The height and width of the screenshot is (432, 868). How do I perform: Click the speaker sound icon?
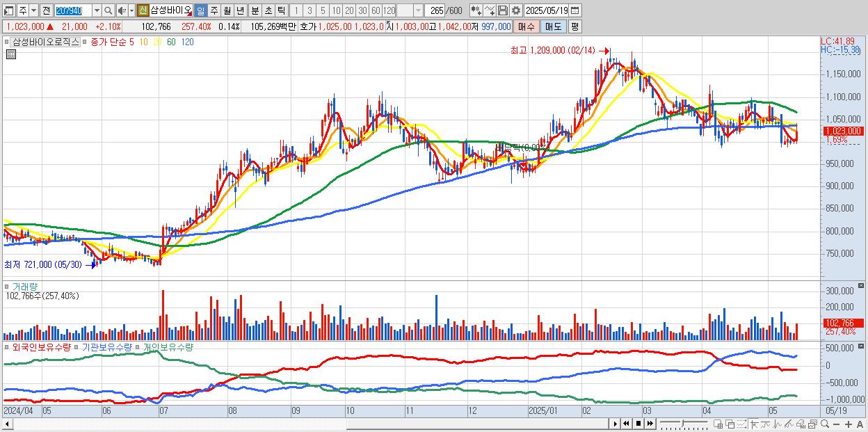click(x=122, y=10)
